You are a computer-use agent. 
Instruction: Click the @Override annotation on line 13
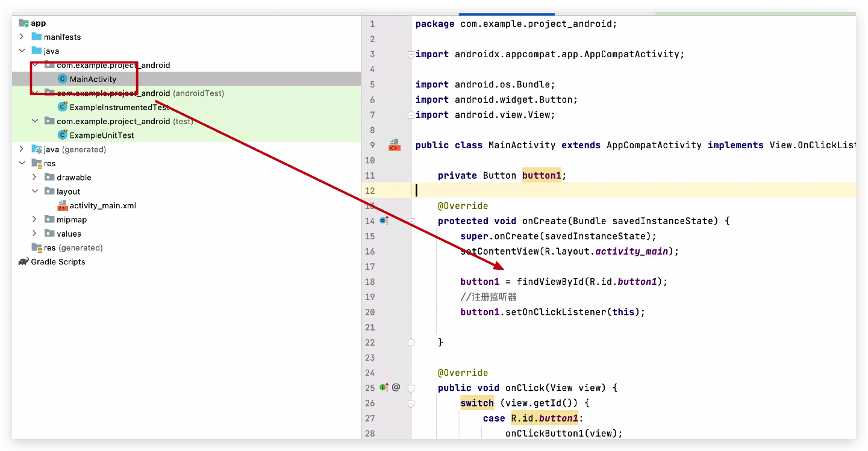463,206
